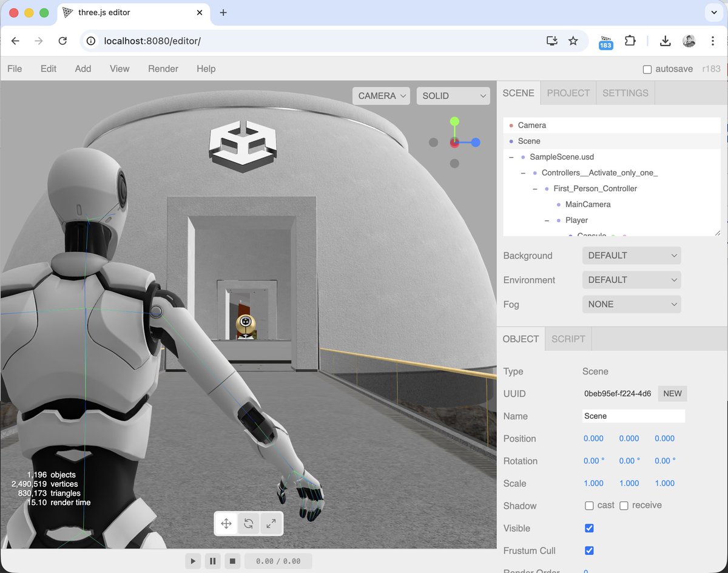Select the scale tool
Viewport: 728px width, 573px height.
pos(271,523)
